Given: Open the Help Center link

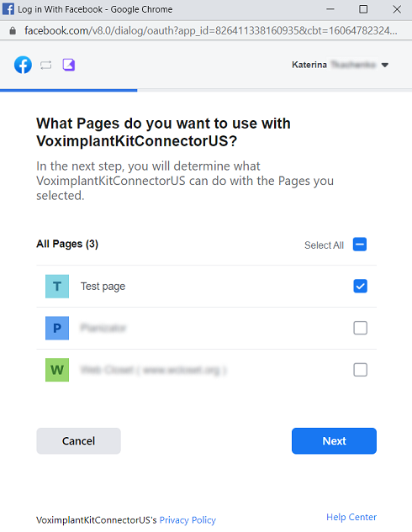Looking at the screenshot, I should point(351,517).
